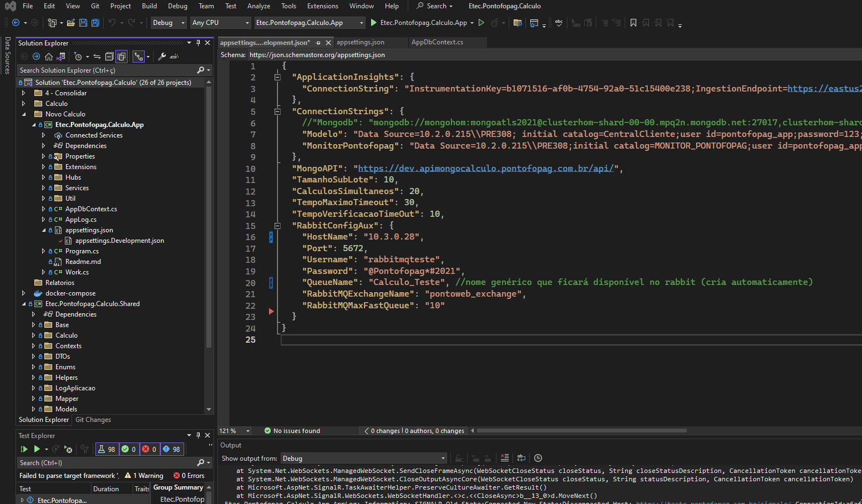Open the Any CPU platform dropdown
This screenshot has width=862, height=504.
221,23
